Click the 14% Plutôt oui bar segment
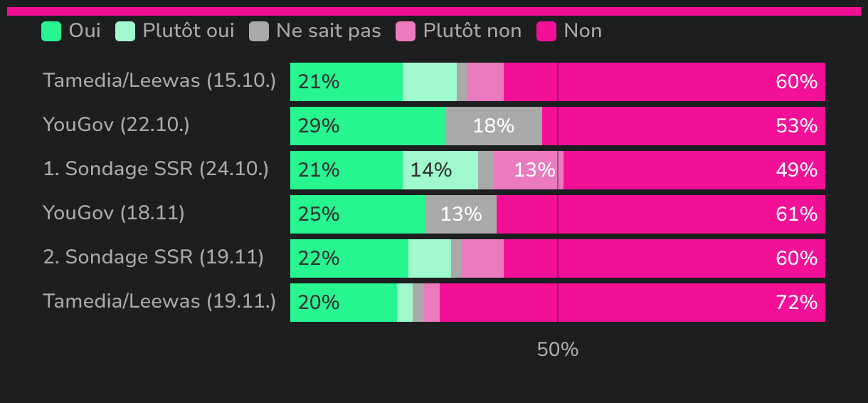 click(x=440, y=170)
